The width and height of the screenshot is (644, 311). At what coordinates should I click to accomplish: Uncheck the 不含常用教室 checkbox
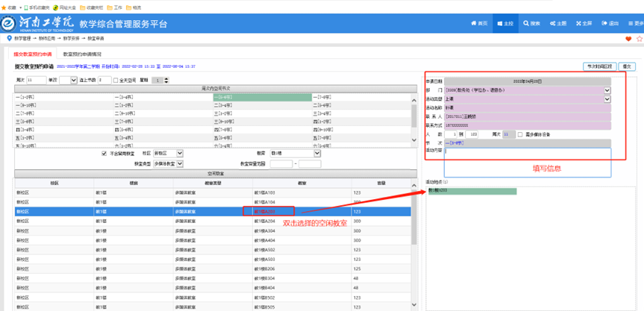coord(104,154)
